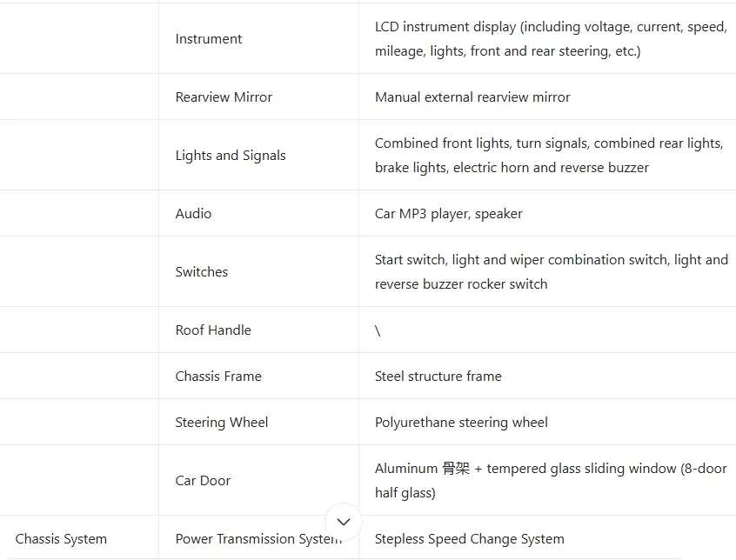Click the Chassis System category label
The image size is (736, 560).
[x=61, y=538]
